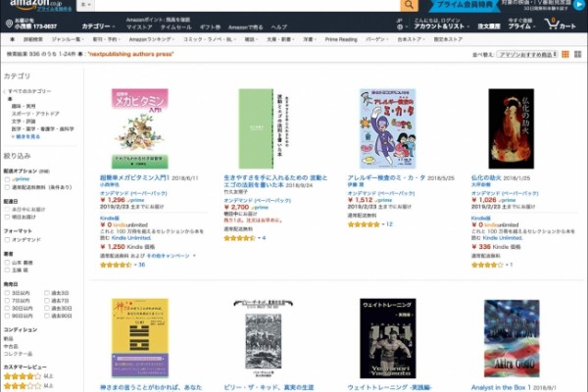The image size is (588, 392).
Task: Click the 続きを見る category link
Action: (27, 136)
